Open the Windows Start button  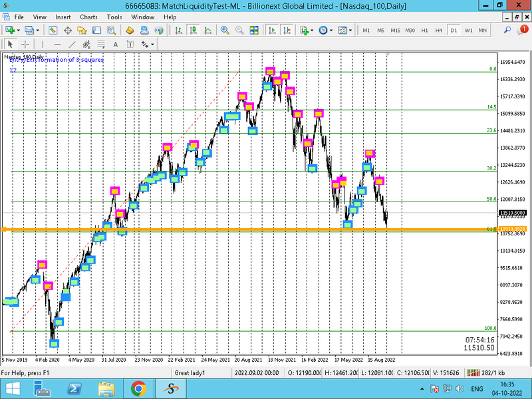click(x=13, y=389)
